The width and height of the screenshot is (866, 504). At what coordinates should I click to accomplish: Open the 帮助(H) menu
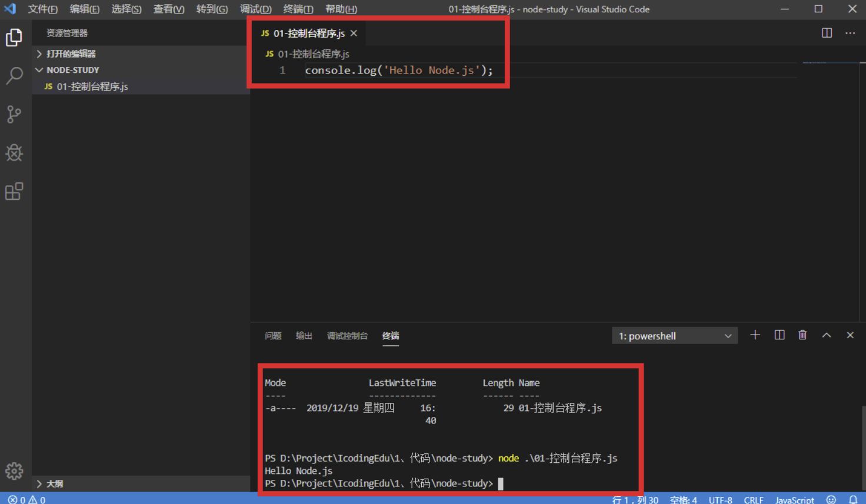[341, 9]
